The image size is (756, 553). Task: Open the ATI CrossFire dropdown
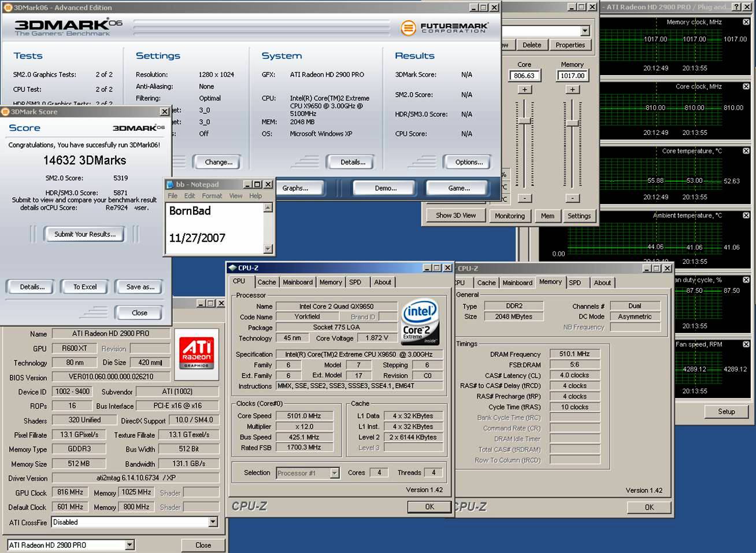pyautogui.click(x=213, y=522)
